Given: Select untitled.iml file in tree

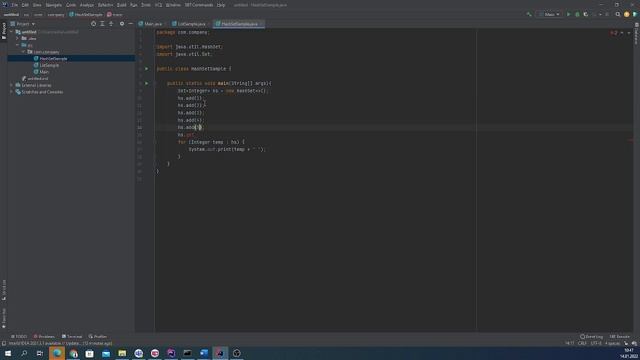Looking at the screenshot, I should 35,78.
